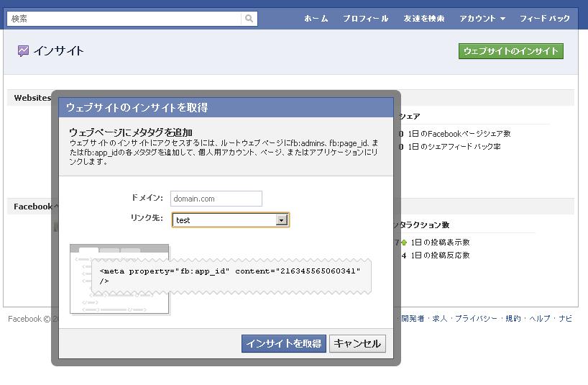Open the リンク先 dropdown showing test

pos(230,220)
